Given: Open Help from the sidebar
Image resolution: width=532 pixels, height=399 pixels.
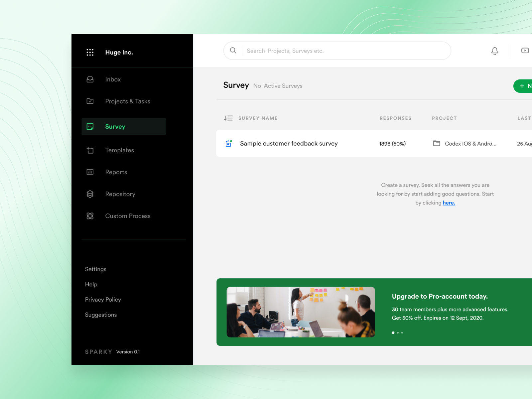Looking at the screenshot, I should coord(91,284).
